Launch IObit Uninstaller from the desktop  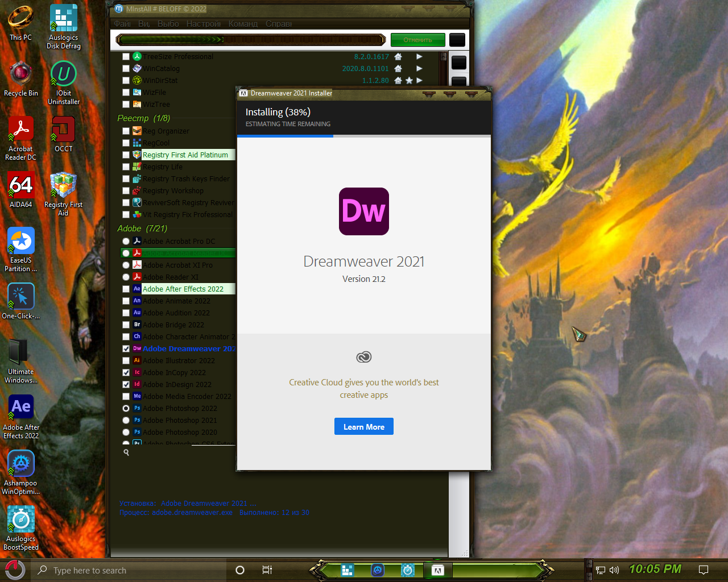coord(64,82)
